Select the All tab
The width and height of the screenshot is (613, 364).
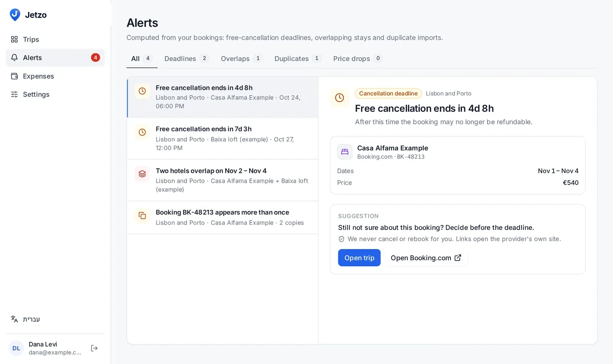(142, 59)
